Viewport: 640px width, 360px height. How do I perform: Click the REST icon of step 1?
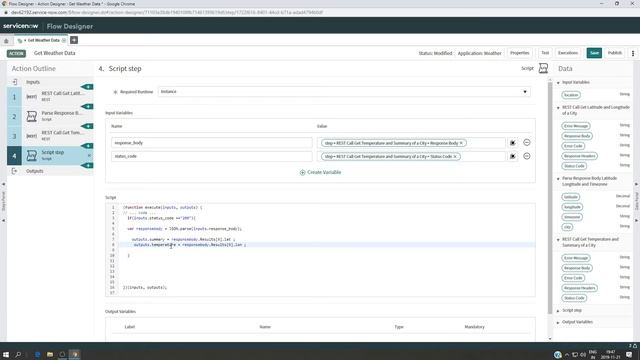(x=31, y=97)
